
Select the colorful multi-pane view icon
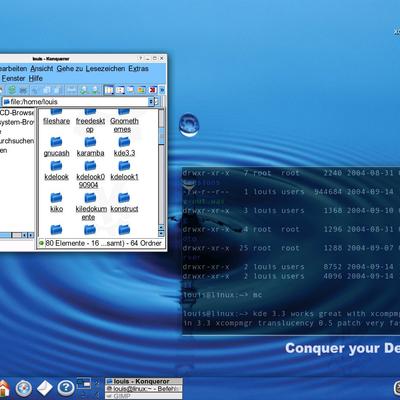141,90
